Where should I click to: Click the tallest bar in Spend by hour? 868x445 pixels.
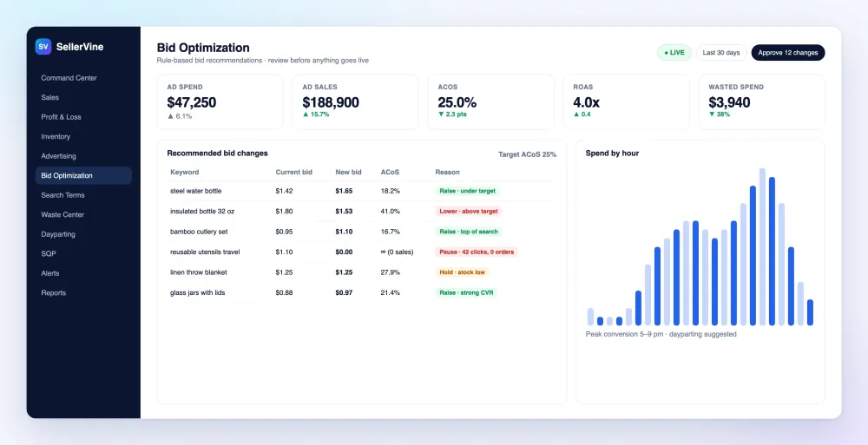762,247
